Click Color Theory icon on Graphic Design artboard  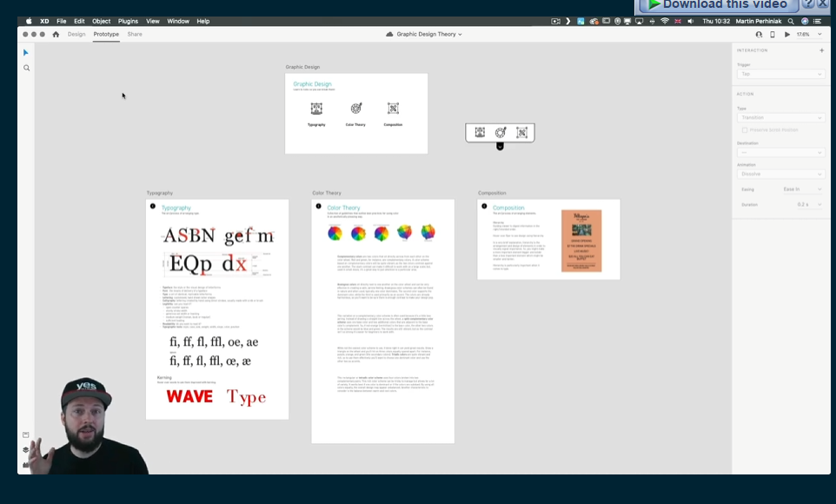click(x=356, y=109)
